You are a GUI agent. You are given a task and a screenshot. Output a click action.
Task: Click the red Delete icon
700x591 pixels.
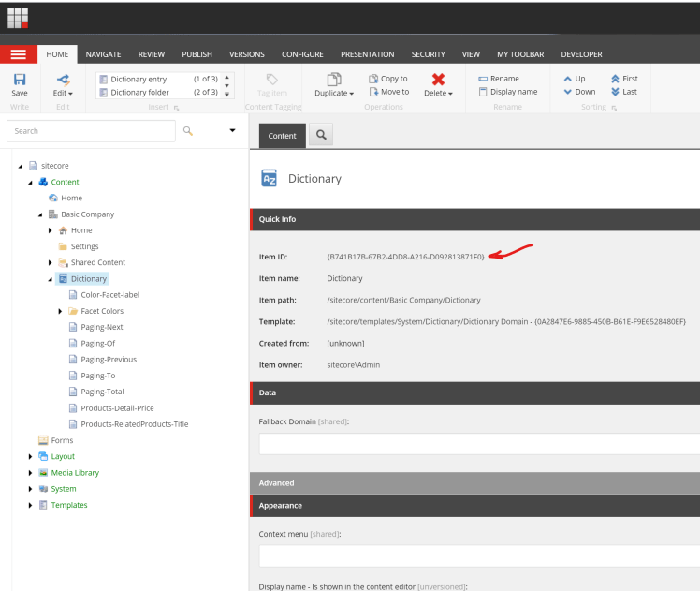pos(437,81)
